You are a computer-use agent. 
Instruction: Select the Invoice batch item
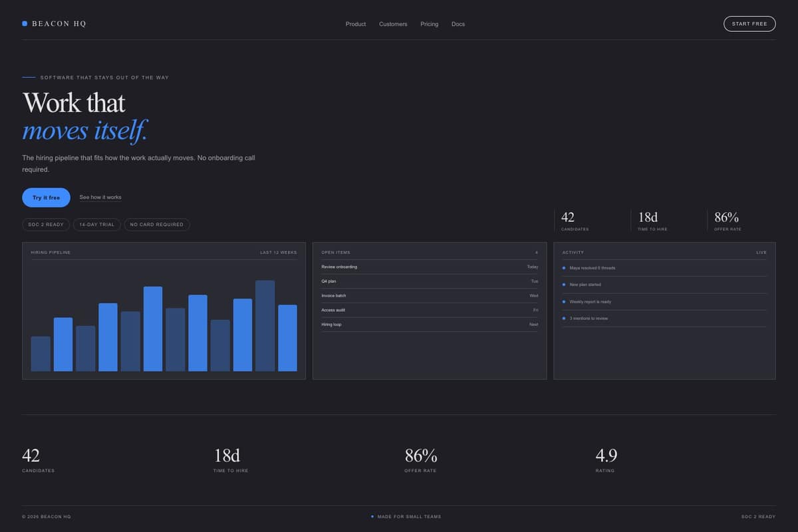click(430, 295)
